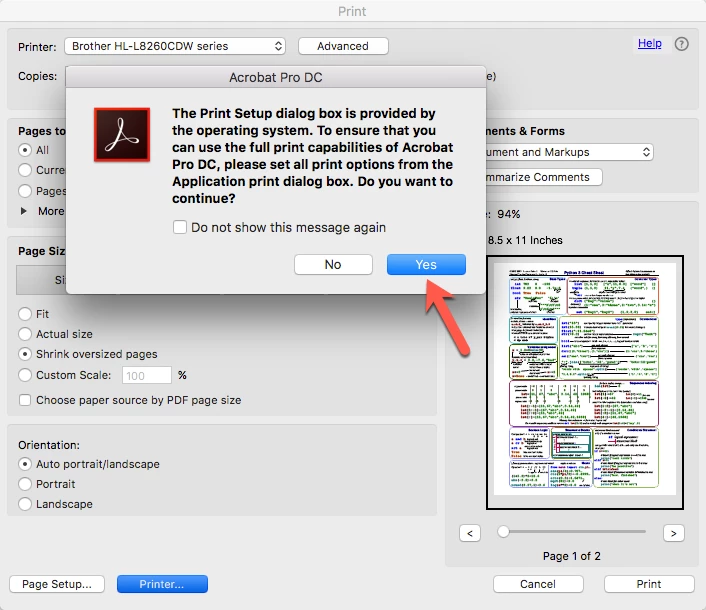706x610 pixels.
Task: Open the Help link
Action: [649, 43]
